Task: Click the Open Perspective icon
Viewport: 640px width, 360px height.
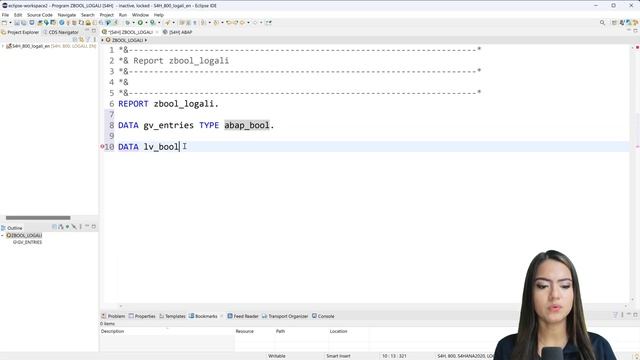Action: click(x=614, y=23)
